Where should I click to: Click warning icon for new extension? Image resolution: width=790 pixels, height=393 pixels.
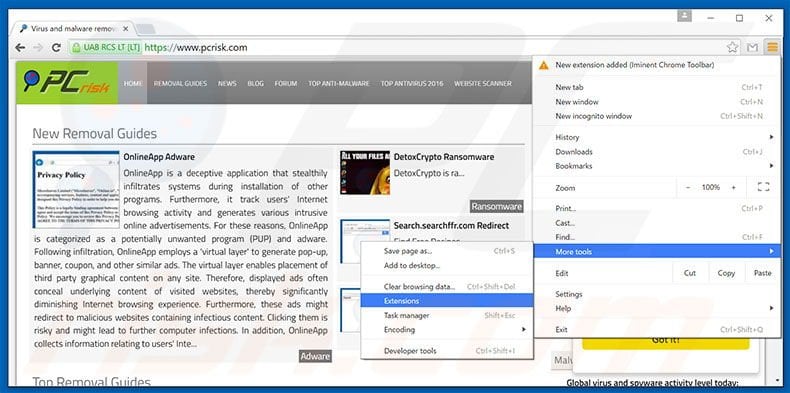coord(543,65)
